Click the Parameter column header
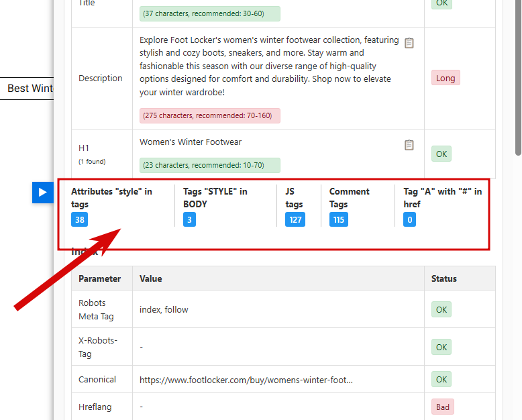 point(99,278)
